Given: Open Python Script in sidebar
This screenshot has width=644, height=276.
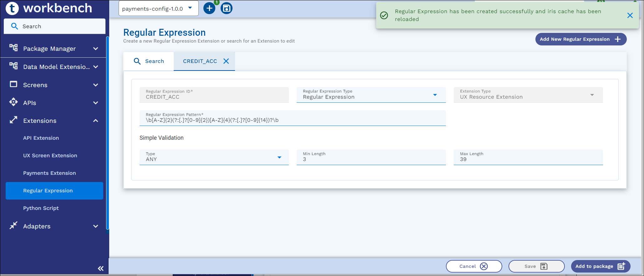Looking at the screenshot, I should pyautogui.click(x=41, y=208).
